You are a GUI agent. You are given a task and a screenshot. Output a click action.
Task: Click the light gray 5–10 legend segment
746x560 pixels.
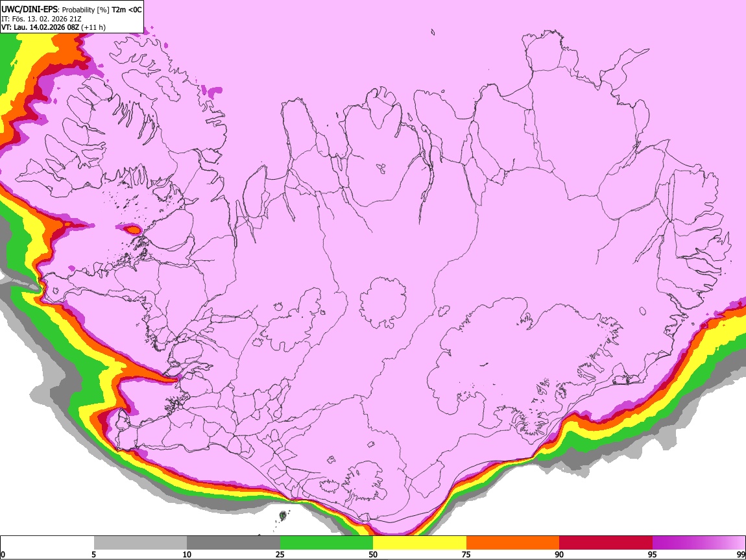[140, 543]
